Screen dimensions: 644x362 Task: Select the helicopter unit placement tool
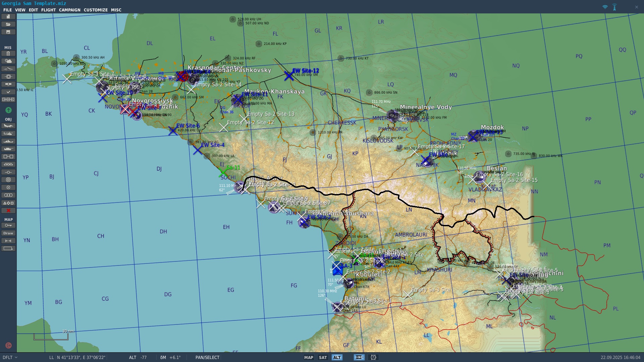click(x=8, y=133)
